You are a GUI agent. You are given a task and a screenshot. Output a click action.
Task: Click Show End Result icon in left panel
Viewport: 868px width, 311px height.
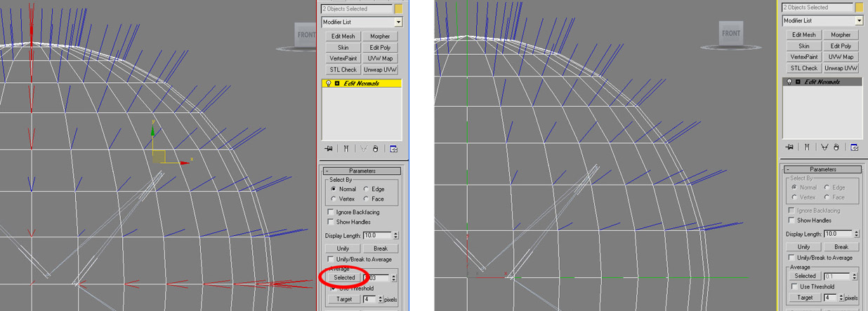[x=346, y=149]
